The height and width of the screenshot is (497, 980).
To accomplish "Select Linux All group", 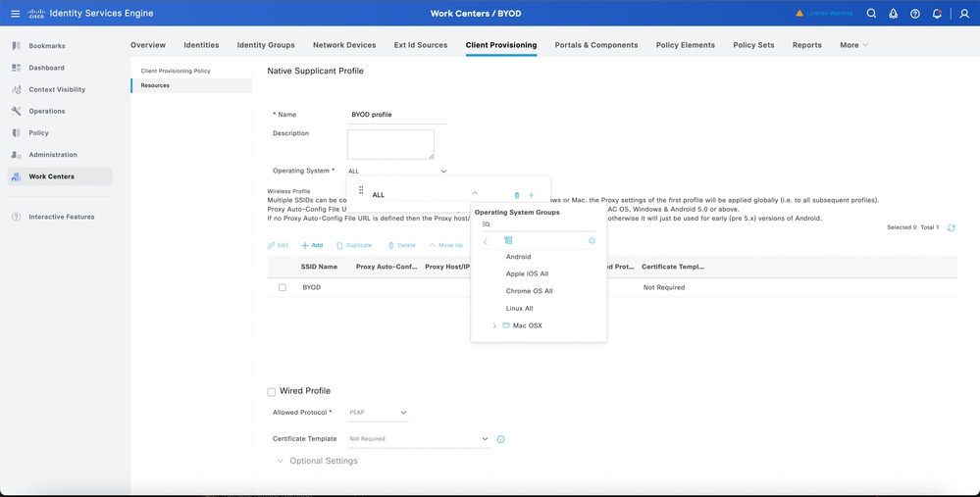I will point(519,309).
